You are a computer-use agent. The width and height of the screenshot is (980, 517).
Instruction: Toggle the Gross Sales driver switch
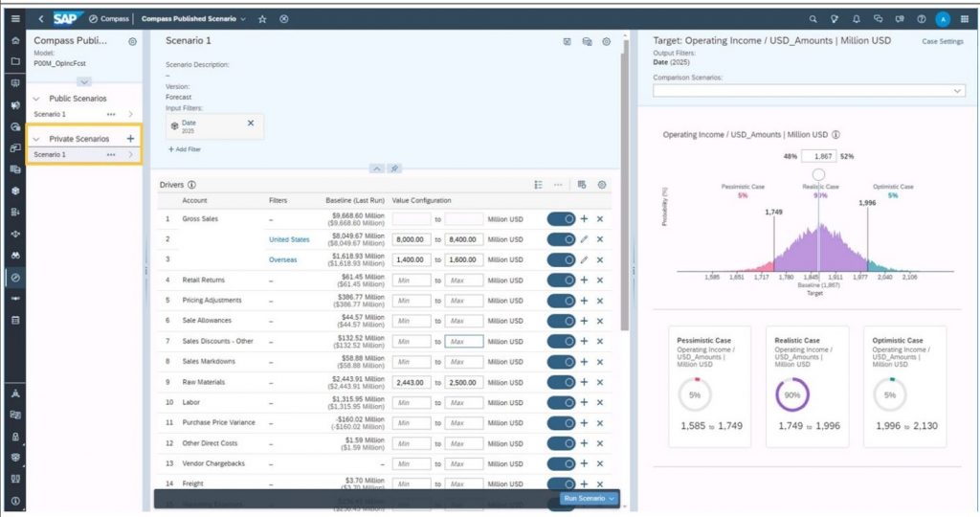561,218
